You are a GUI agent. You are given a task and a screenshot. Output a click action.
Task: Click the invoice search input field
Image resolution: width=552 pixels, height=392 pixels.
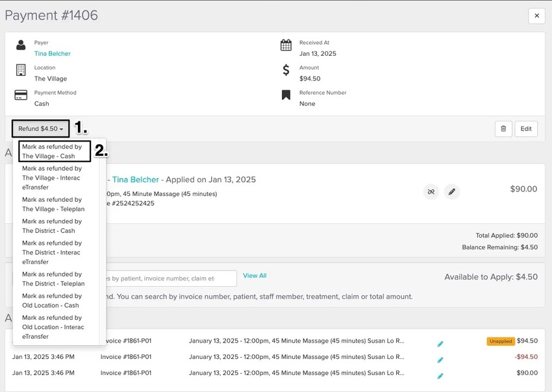(171, 278)
